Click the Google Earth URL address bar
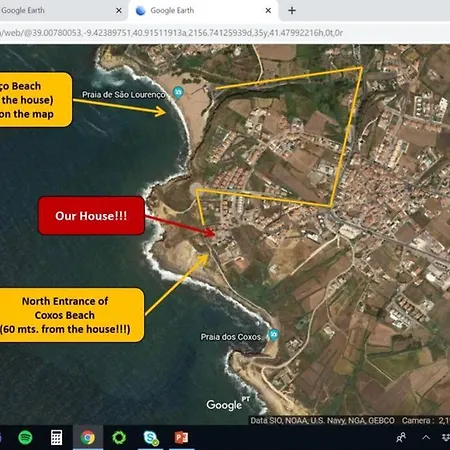The height and width of the screenshot is (450, 450). [225, 33]
